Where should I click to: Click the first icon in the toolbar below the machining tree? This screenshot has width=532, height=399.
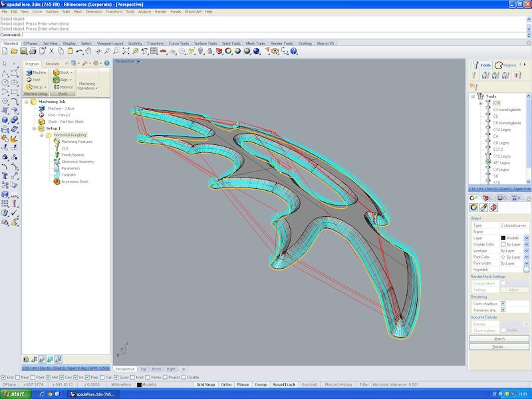coord(26,359)
